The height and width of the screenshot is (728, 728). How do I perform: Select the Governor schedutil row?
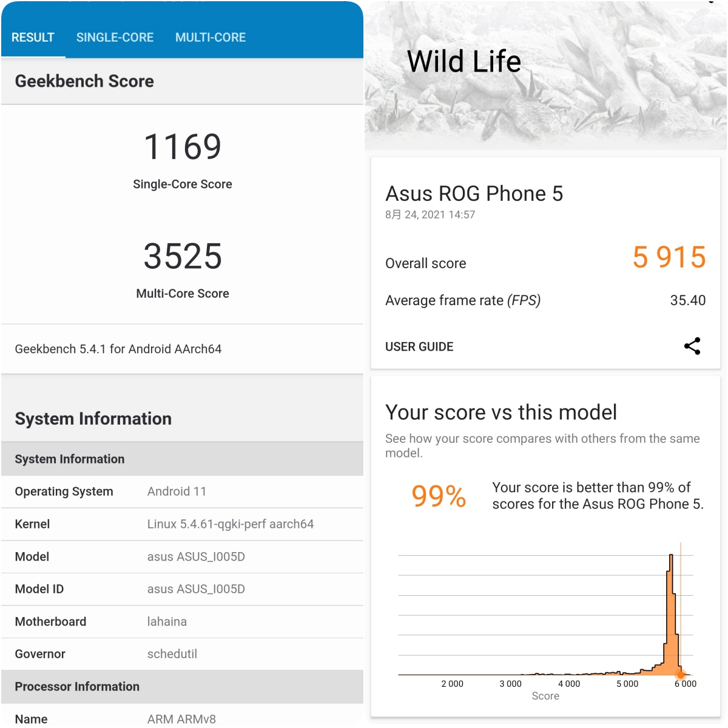coord(182,654)
